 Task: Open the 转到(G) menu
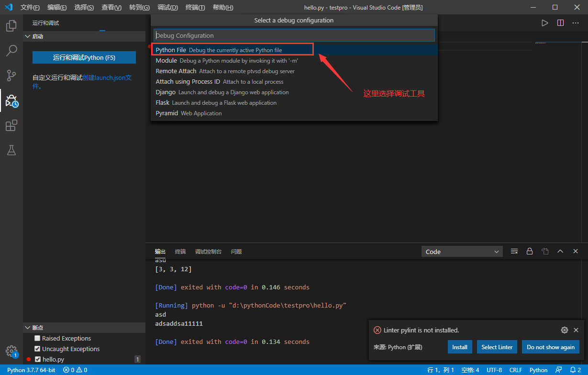click(x=139, y=8)
